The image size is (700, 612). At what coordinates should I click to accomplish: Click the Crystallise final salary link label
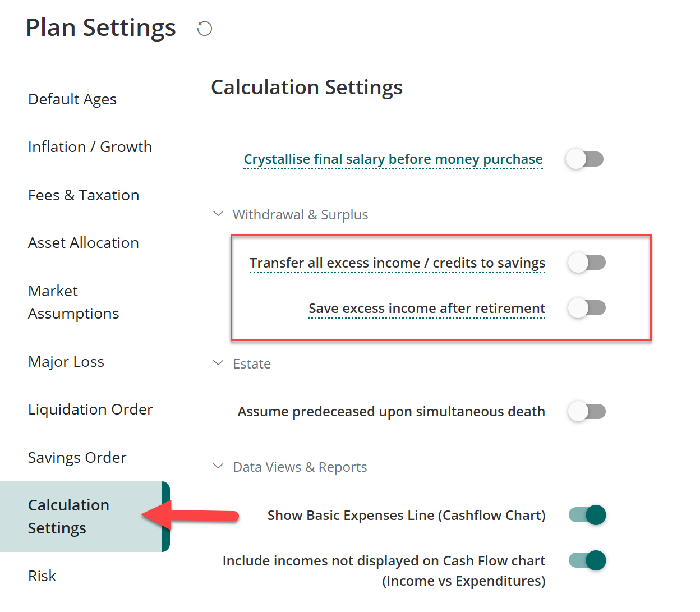tap(393, 159)
